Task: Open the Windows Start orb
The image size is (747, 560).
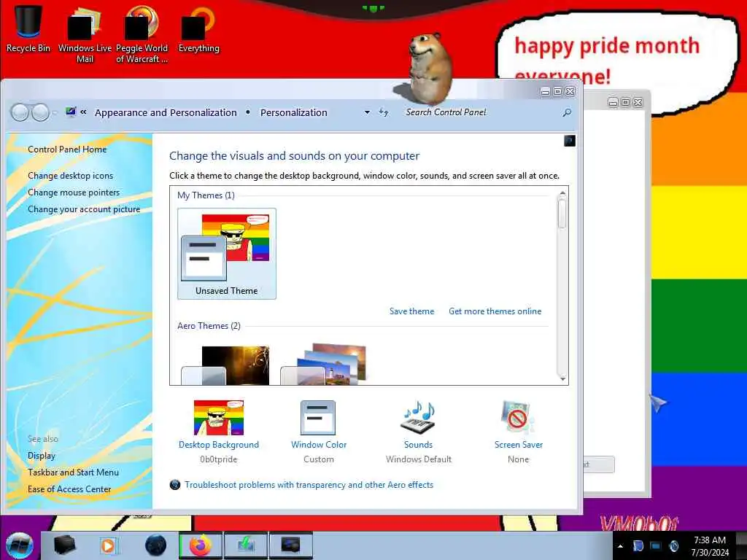Action: click(x=20, y=545)
